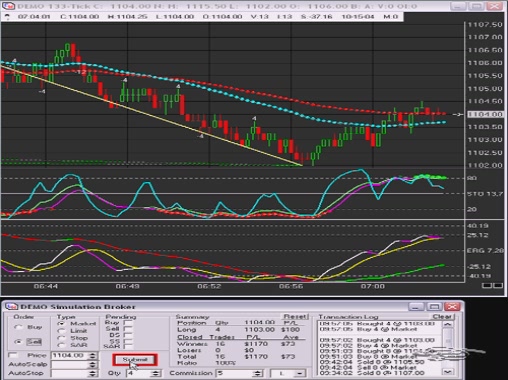Click the Qty field showing 4
This screenshot has width=508, height=380.
pos(138,373)
